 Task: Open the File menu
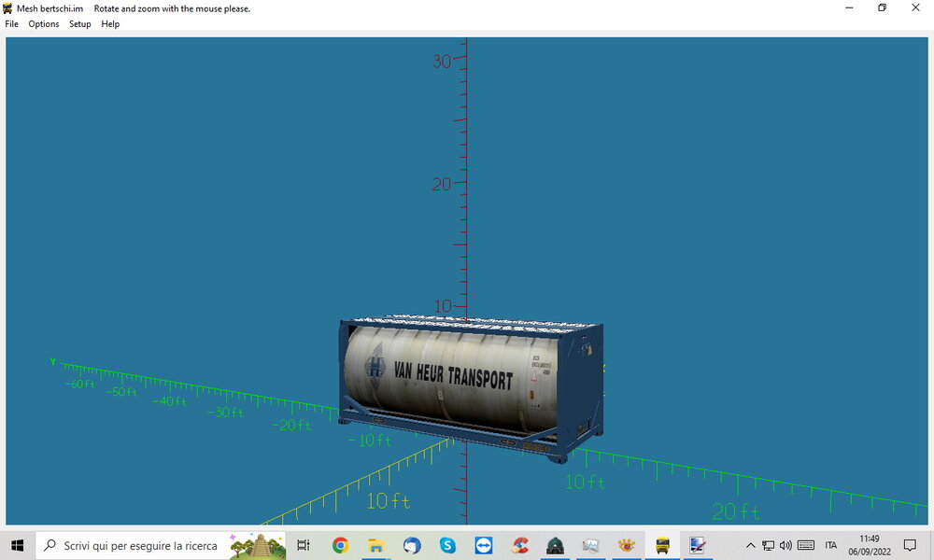[x=11, y=24]
